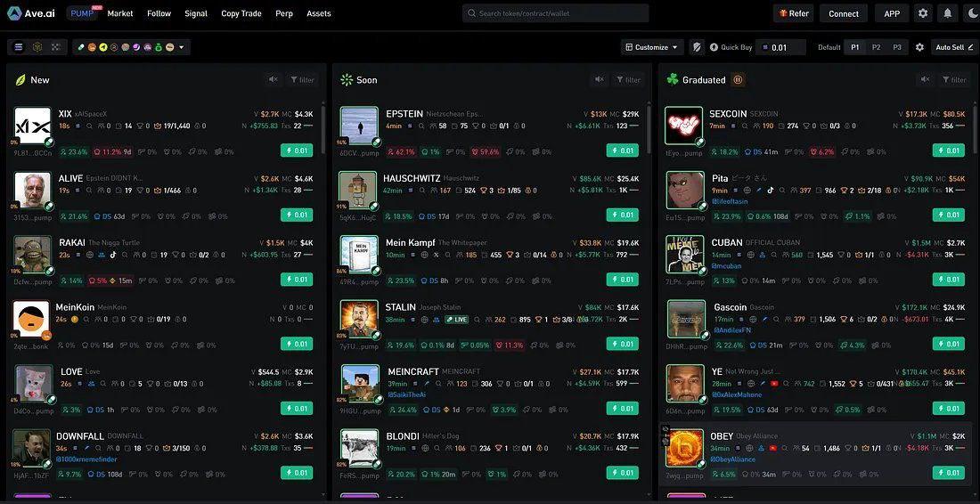Open the @ObeyAlliance link
This screenshot has height=504, width=980.
(x=734, y=459)
